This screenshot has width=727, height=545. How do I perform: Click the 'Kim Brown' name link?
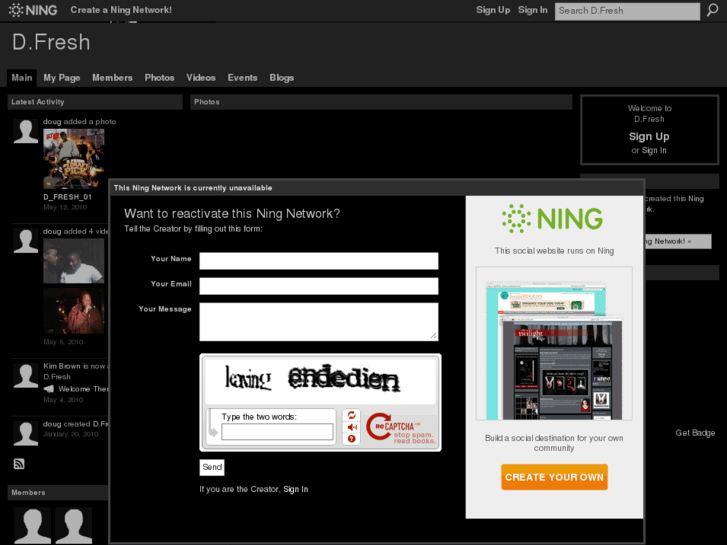[62, 366]
